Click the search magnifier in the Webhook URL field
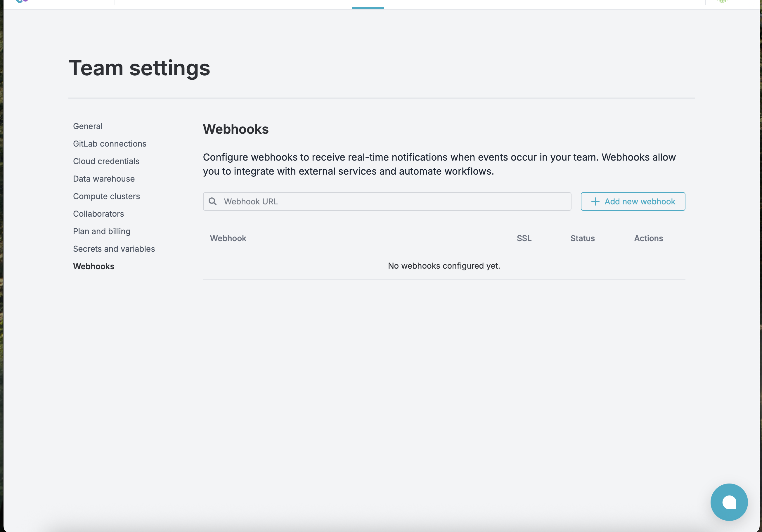This screenshot has width=762, height=532. (x=213, y=201)
